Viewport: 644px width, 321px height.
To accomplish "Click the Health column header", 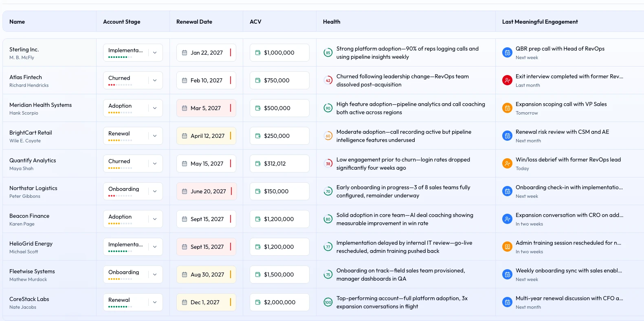I will coord(332,22).
